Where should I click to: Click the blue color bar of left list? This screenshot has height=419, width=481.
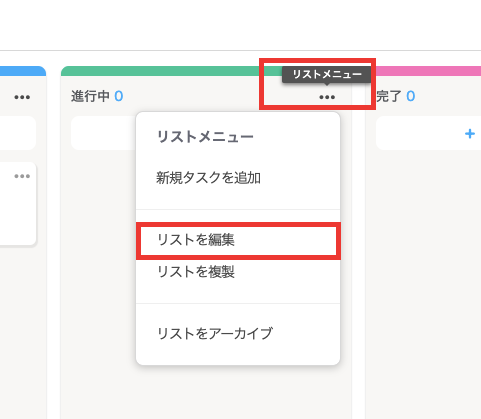tap(23, 71)
